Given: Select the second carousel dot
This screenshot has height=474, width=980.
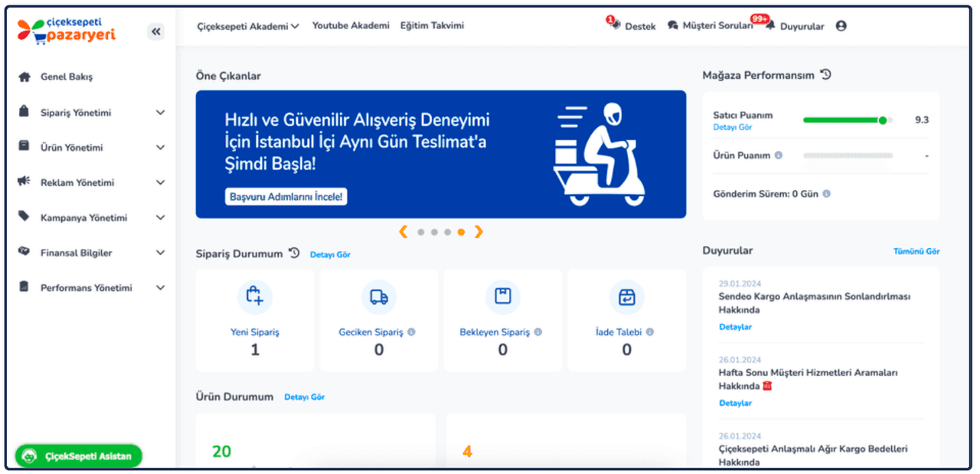Looking at the screenshot, I should [434, 232].
